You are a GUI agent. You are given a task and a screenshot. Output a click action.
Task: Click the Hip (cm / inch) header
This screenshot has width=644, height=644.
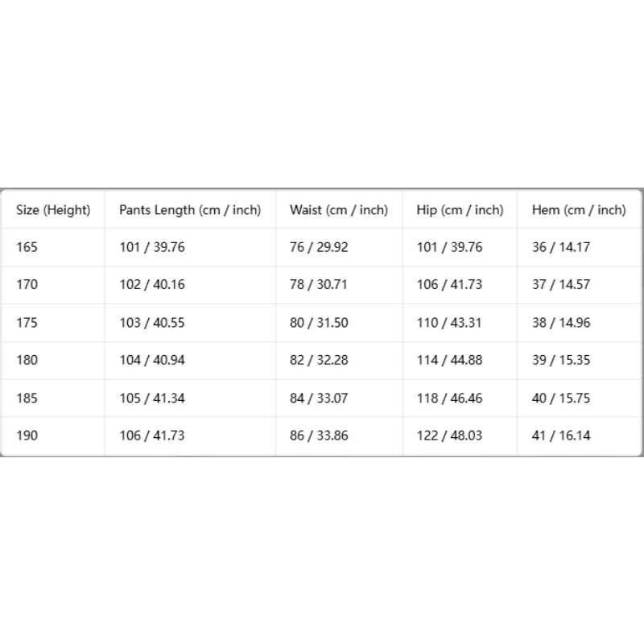point(460,210)
